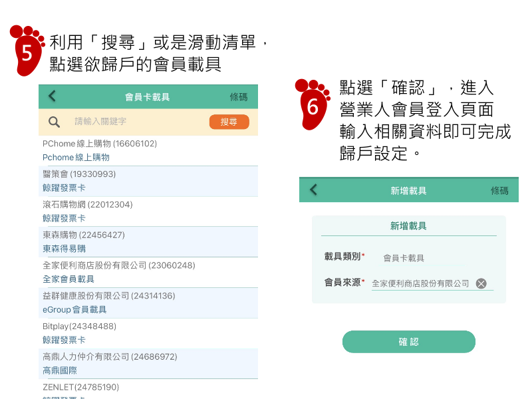This screenshot has height=399, width=532.
Task: Click the 載具類別 value 會員卡載具
Action: click(x=404, y=258)
